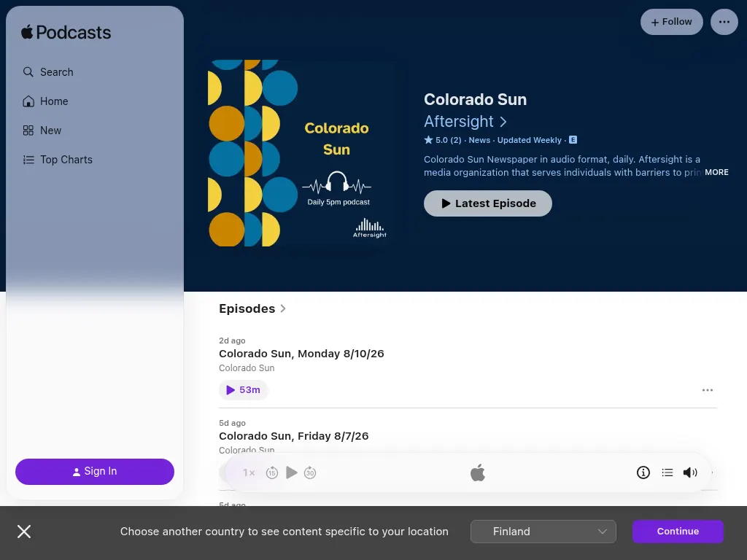Click the '2d ago' label
Image resolution: width=747 pixels, height=560 pixels.
pyautogui.click(x=232, y=341)
